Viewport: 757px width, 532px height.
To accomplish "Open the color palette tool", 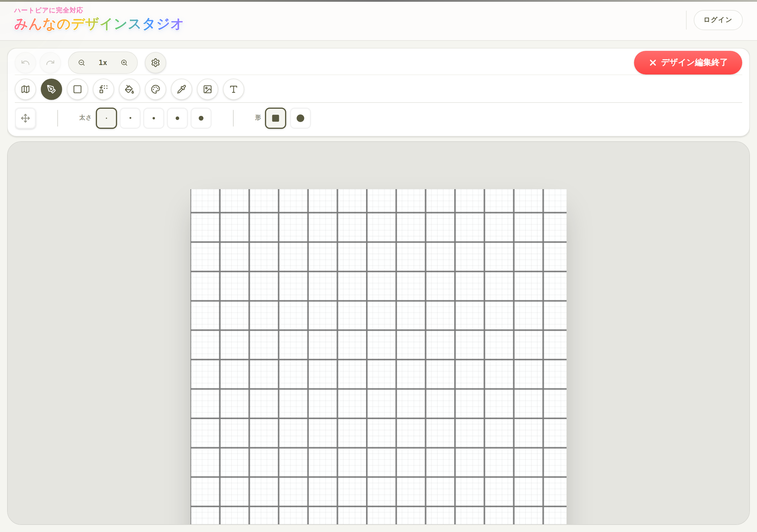I will click(156, 89).
